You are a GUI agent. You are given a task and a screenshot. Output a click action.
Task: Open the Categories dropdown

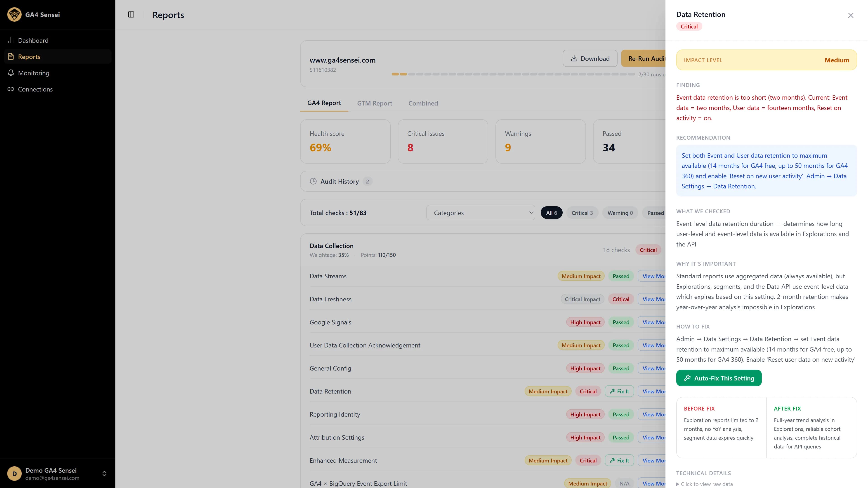click(x=481, y=213)
